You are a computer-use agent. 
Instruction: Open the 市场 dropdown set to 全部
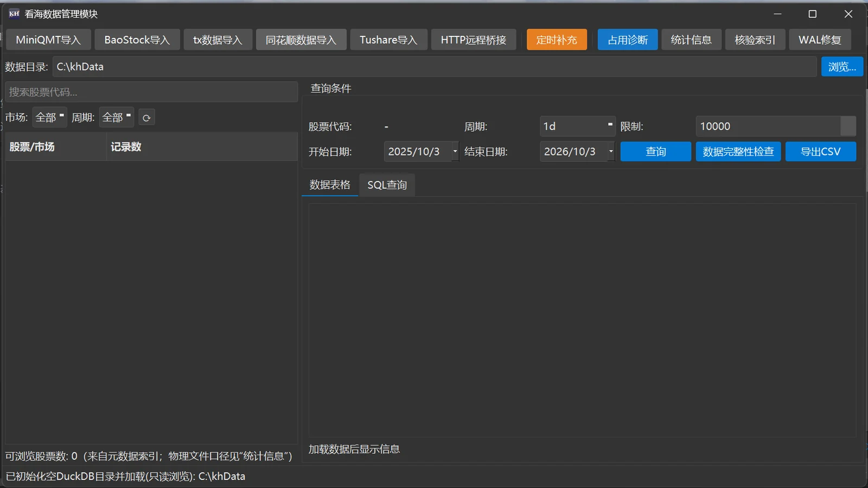49,118
